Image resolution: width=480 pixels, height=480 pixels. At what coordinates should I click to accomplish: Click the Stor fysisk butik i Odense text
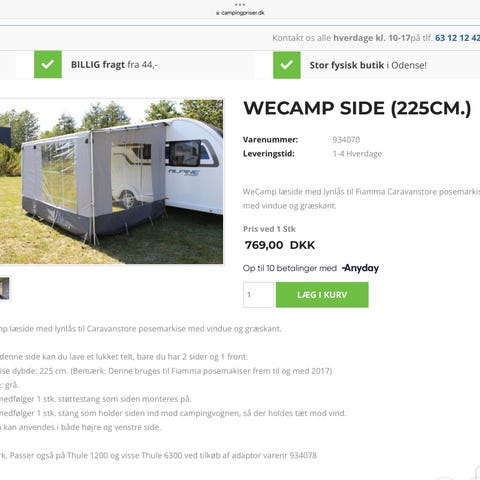[x=368, y=65]
